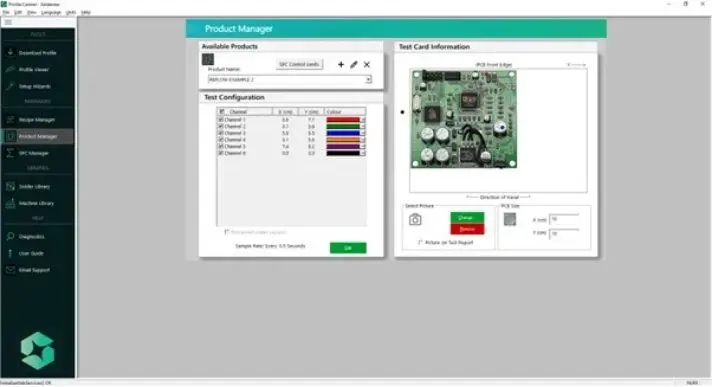Click the Machine Library sidebar icon

coord(10,203)
